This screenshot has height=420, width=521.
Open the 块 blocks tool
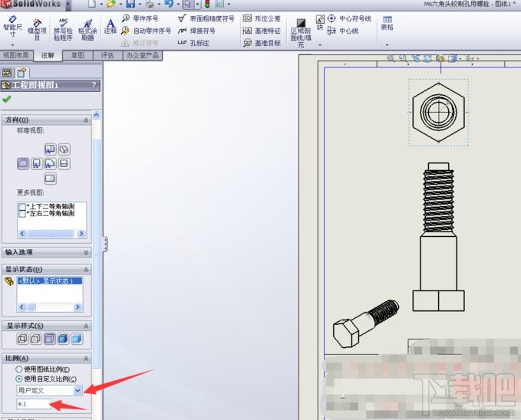click(320, 22)
